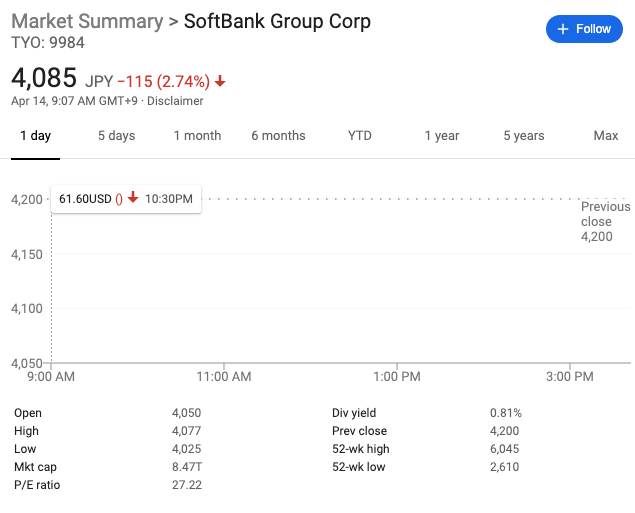Click the -115 (2.74%) change text
Viewport: 635px width, 513px height.
point(164,81)
